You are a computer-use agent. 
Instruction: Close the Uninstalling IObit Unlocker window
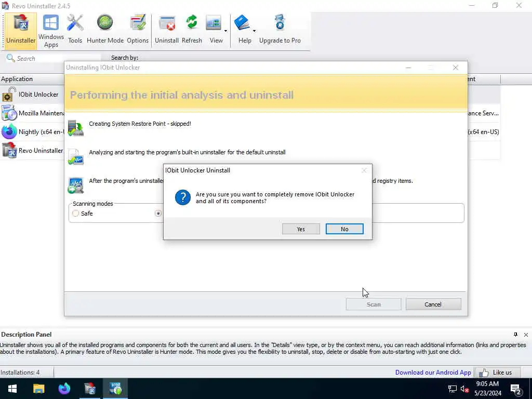[x=455, y=68]
